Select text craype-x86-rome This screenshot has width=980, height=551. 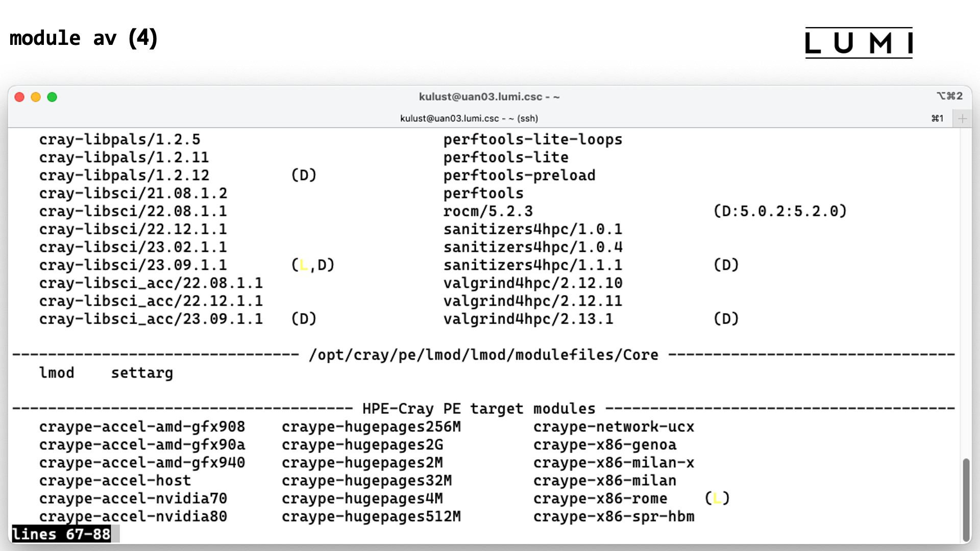pyautogui.click(x=600, y=498)
